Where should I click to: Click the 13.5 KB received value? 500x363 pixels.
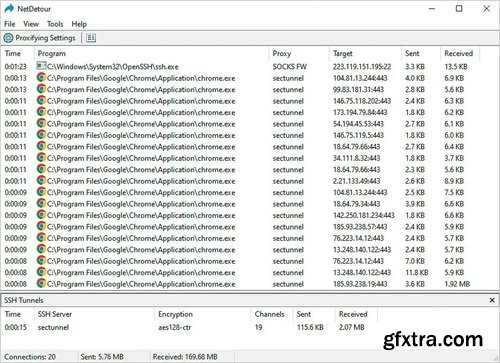[x=456, y=67]
